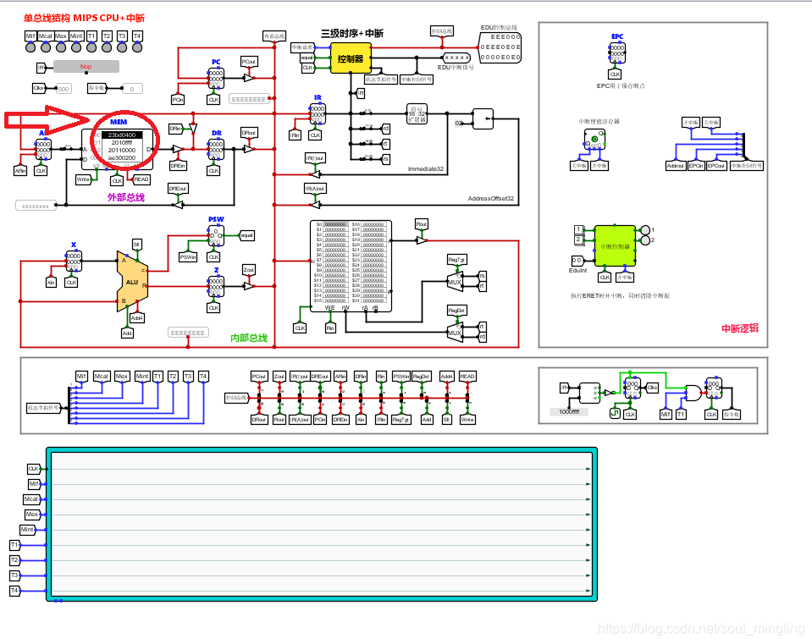
Task: Click the T4 LED indicator at top left
Action: point(137,47)
